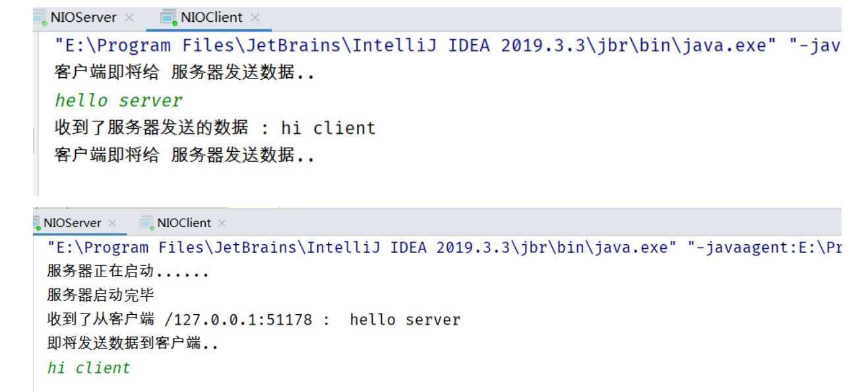Close the NIOServer tab in upper panel
This screenshot has height=392, width=868.
tap(129, 18)
